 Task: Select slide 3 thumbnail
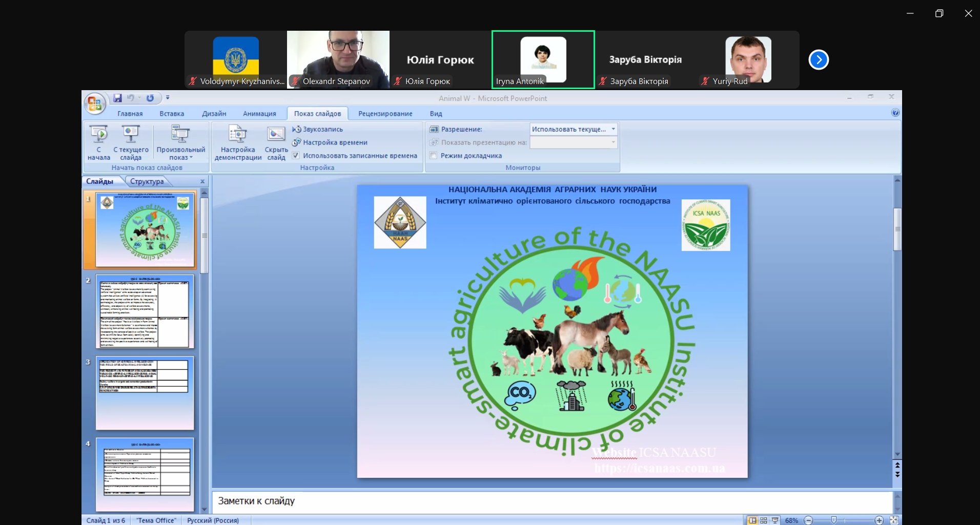[x=145, y=393]
